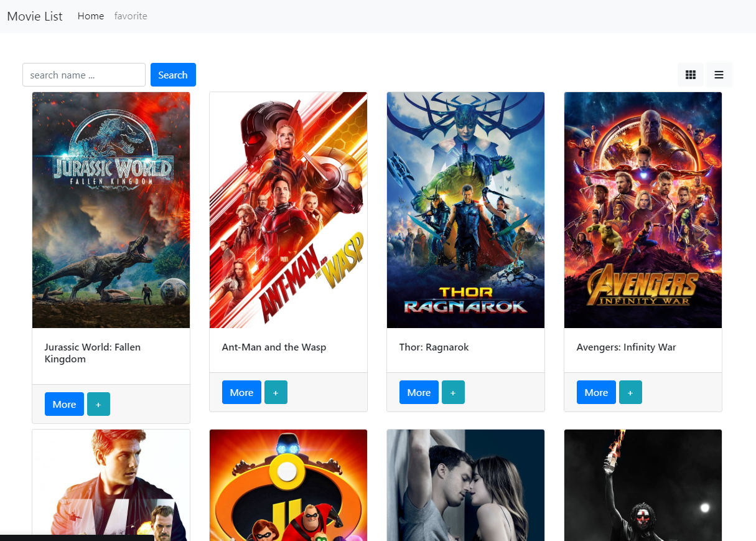Click the Avengers Infinity War poster

point(643,210)
